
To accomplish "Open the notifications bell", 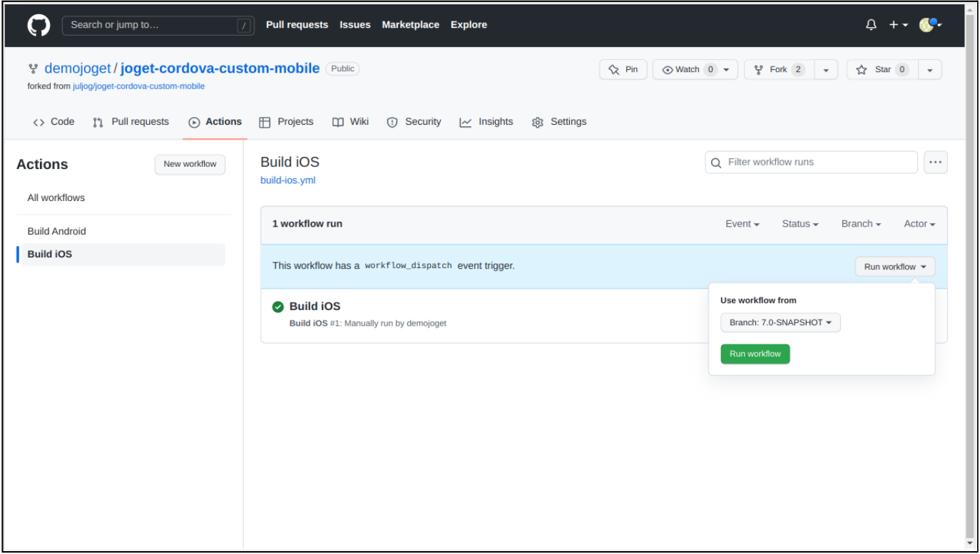I will coord(871,25).
